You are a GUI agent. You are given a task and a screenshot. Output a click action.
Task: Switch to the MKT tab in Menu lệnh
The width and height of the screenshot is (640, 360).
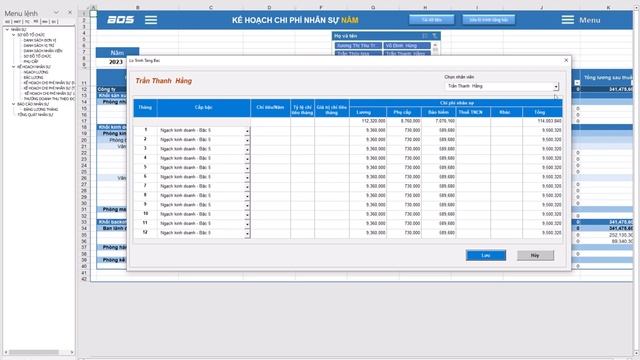(x=17, y=22)
